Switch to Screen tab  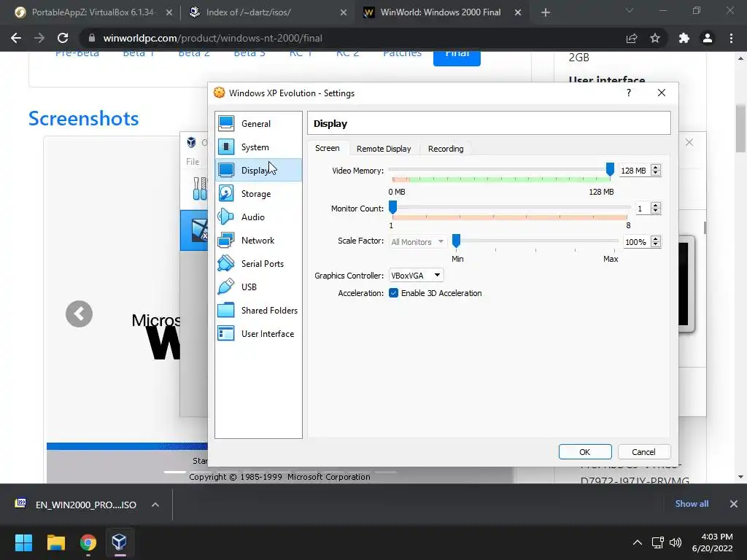328,148
